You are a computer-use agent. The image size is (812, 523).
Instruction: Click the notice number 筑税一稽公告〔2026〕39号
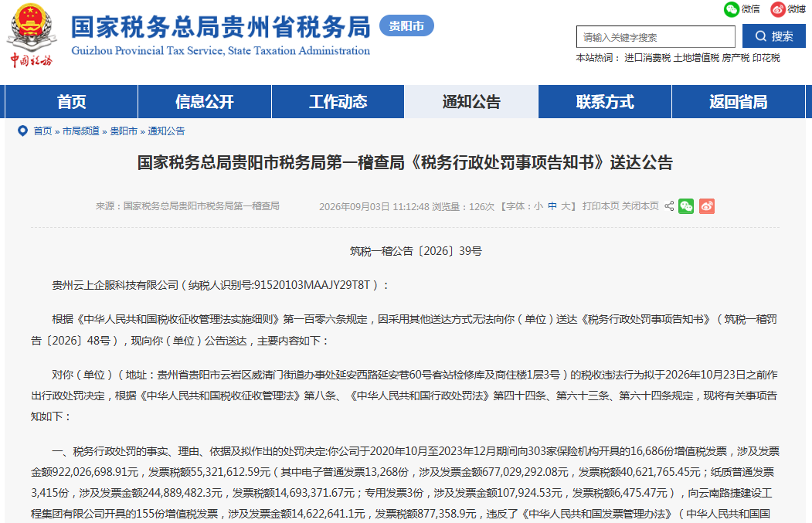click(416, 251)
